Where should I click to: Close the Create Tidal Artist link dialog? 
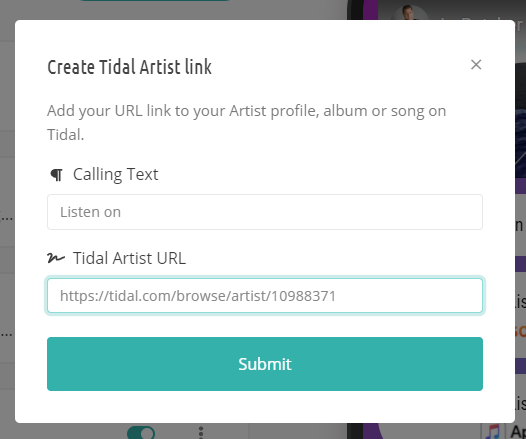click(476, 65)
